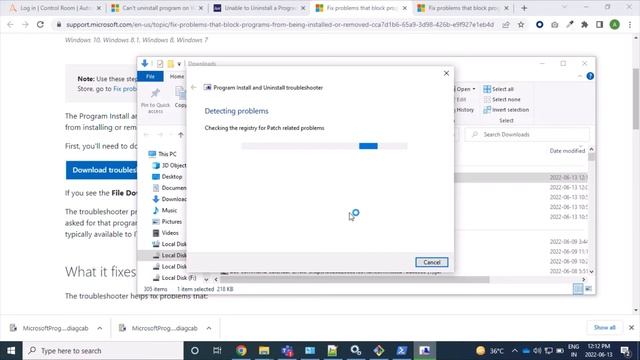Click the Search Downloads field

(527, 134)
